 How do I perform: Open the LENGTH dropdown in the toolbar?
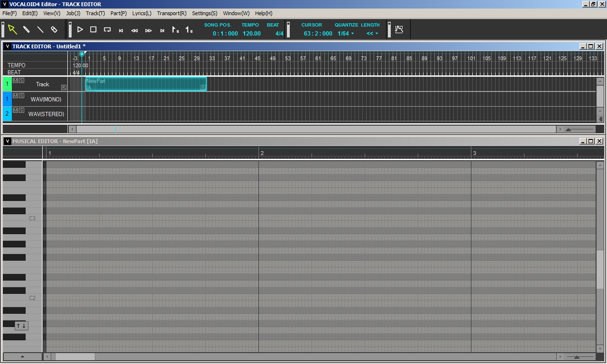point(372,34)
